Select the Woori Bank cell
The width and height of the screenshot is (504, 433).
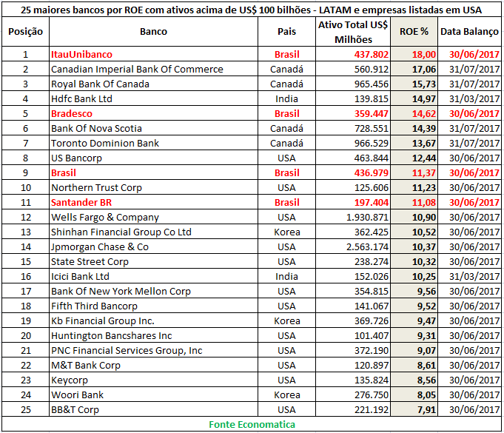point(77,395)
